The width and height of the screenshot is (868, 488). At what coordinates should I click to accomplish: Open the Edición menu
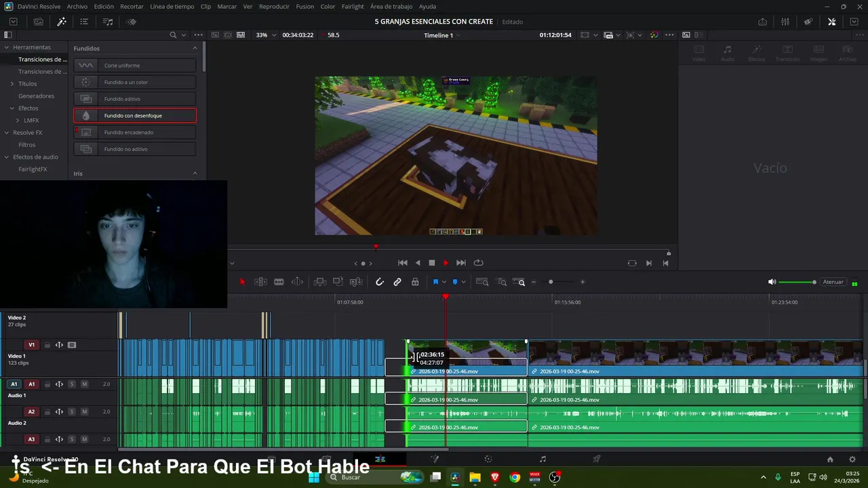click(104, 6)
